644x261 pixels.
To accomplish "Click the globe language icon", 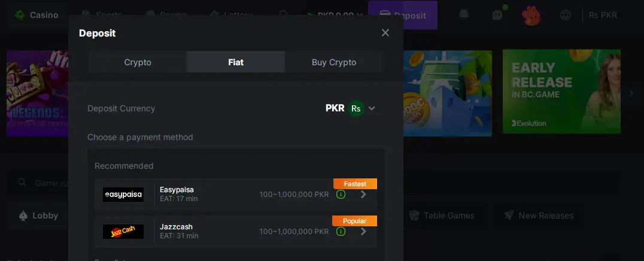I will [x=565, y=15].
